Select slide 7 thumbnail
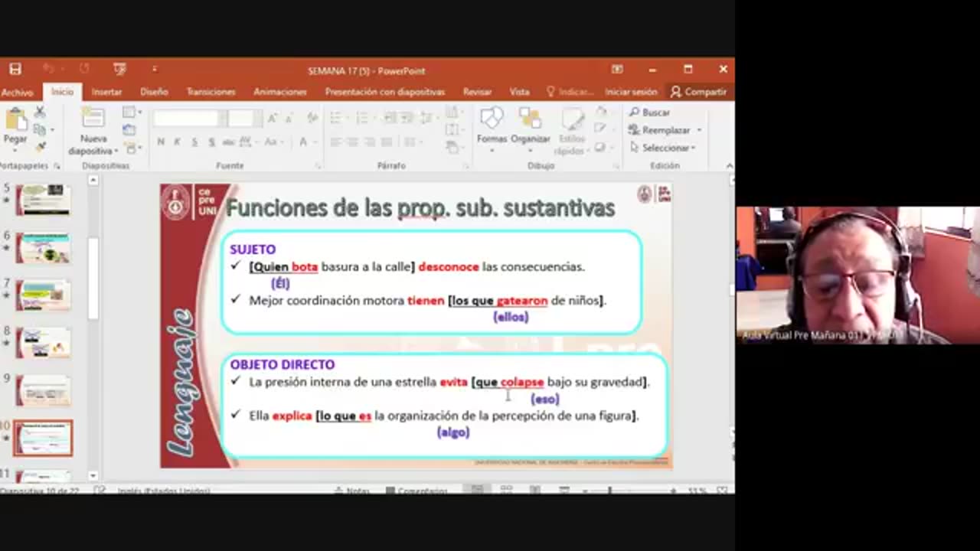 point(43,295)
